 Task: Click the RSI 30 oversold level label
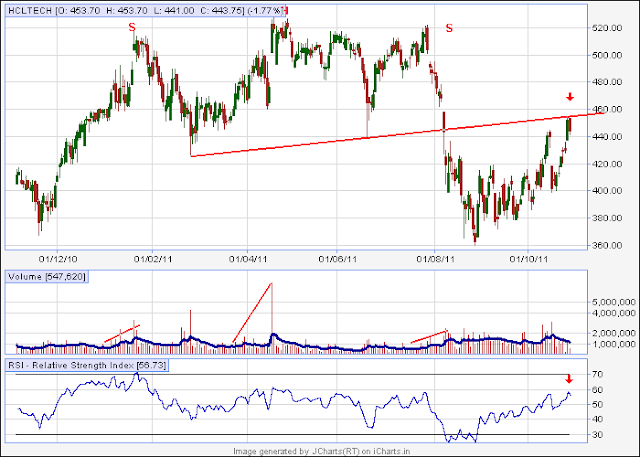(x=597, y=435)
